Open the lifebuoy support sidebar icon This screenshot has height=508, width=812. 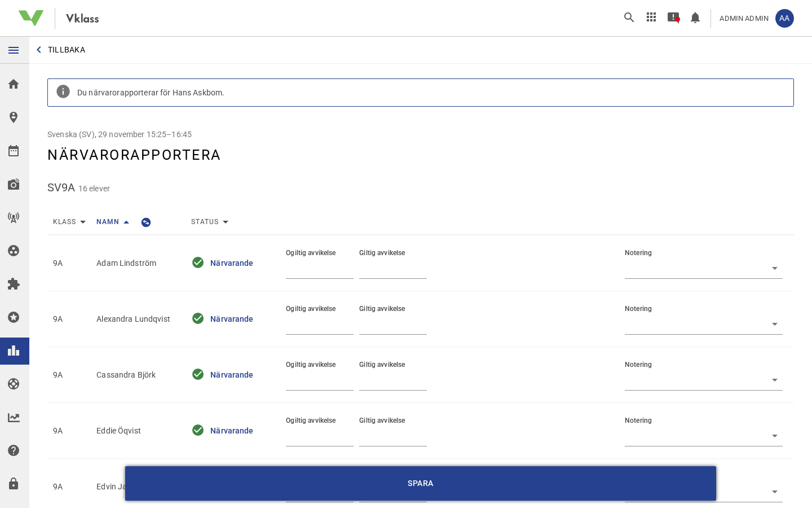click(x=14, y=384)
